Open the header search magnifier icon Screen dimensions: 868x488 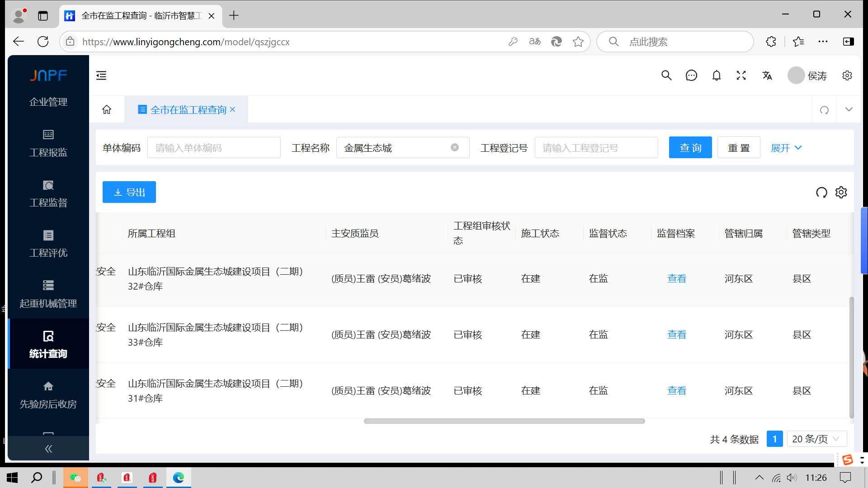666,75
